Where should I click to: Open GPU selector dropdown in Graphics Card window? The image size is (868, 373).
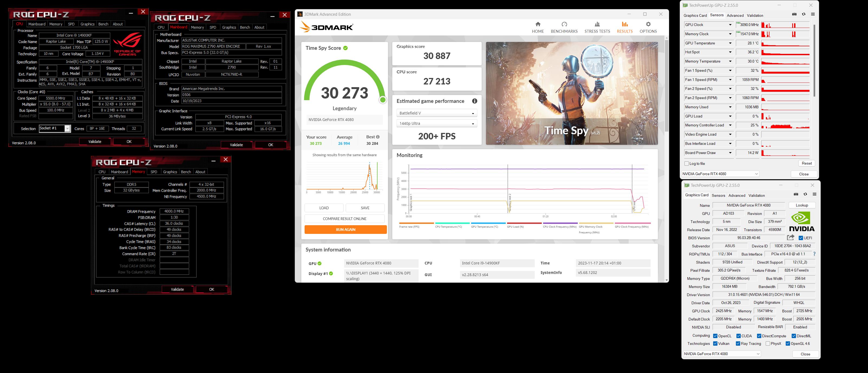[x=722, y=354]
